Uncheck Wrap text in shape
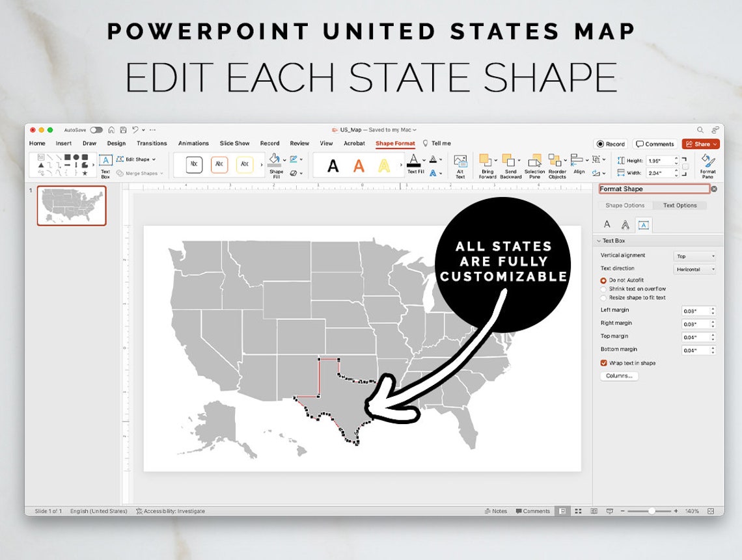 coord(603,364)
